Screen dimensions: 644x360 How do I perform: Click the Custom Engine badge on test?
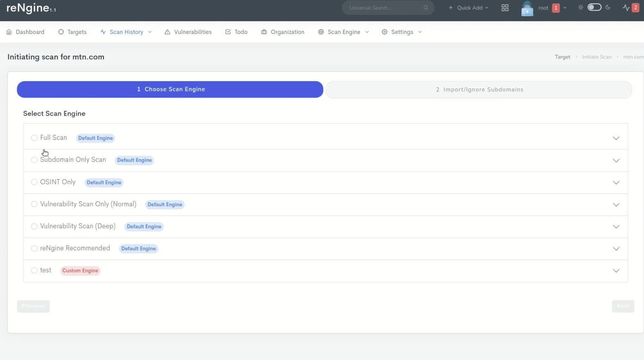80,270
